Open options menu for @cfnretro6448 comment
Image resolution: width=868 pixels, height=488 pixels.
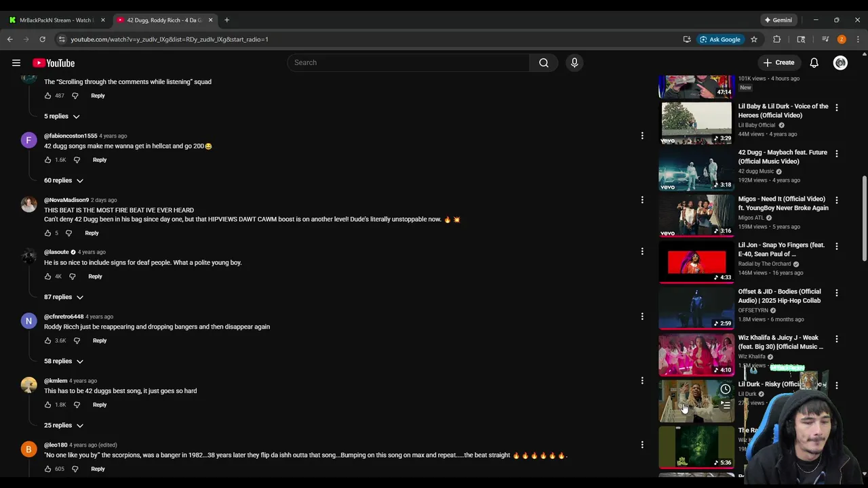pos(642,317)
